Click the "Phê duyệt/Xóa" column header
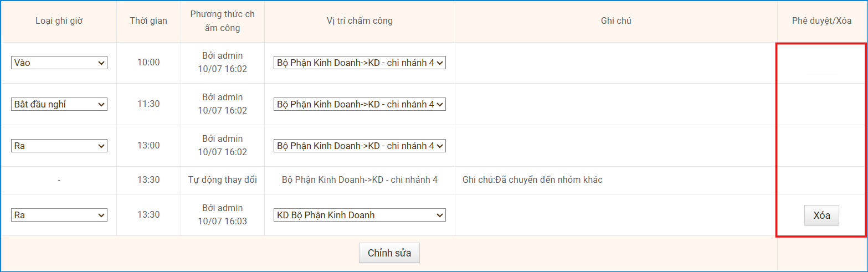Image resolution: width=868 pixels, height=272 pixels. pos(821,21)
